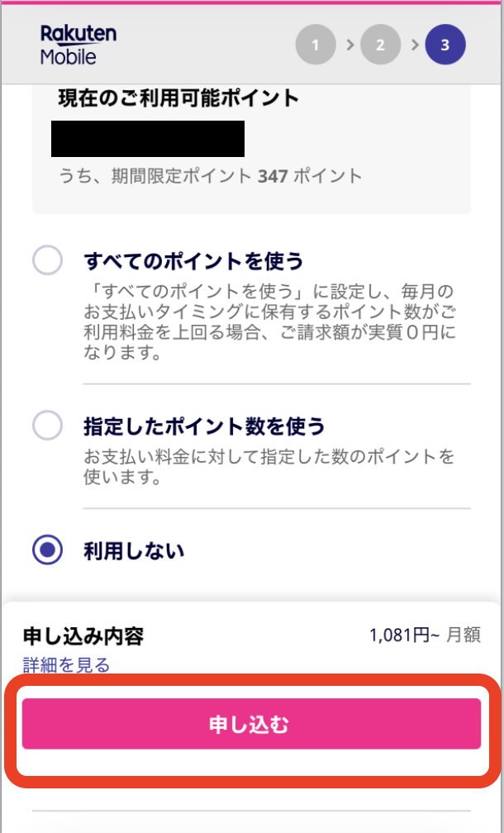The width and height of the screenshot is (504, 833).
Task: Click the 申し込み内容 heading
Action: (83, 636)
